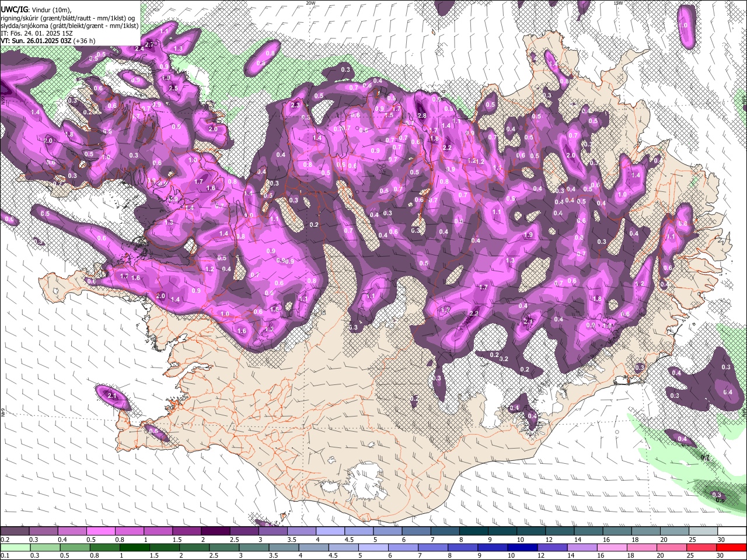
Task: Click the 'IT: Fös. 24. 01. 2025 15Z' line
Action: [x=37, y=33]
